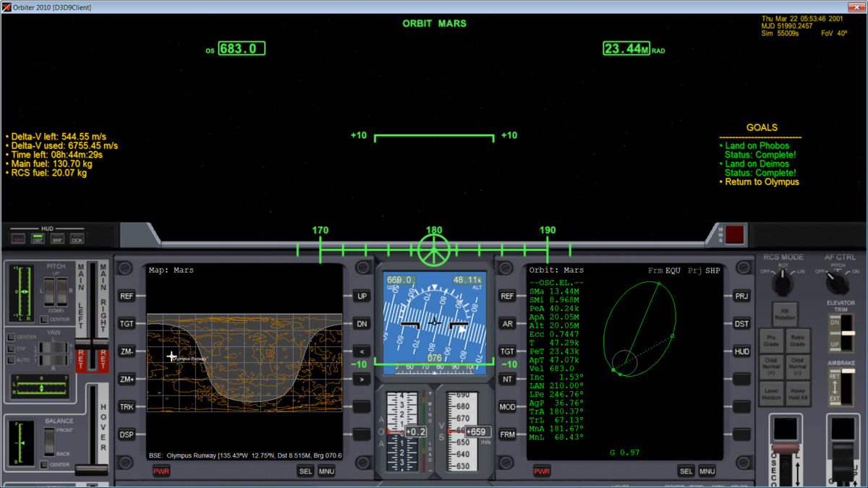The image size is (868, 488).
Task: Click BALANCE CENTER button
Action: 44,464
